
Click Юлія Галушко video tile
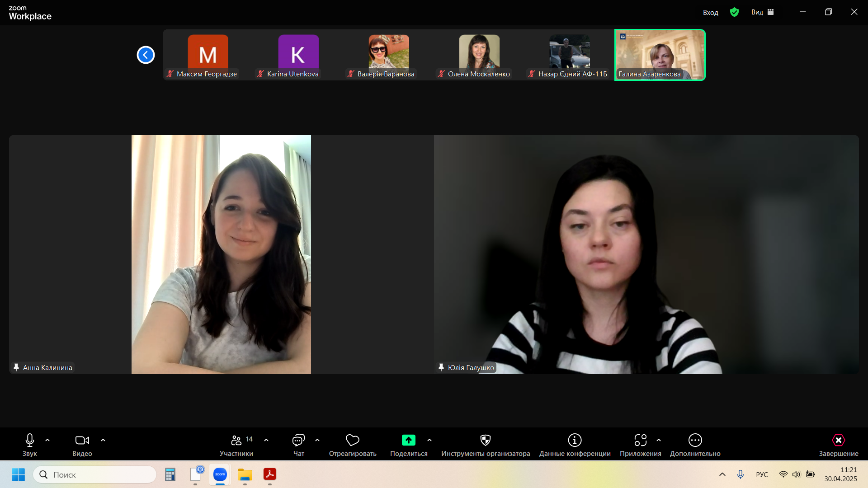tap(646, 254)
